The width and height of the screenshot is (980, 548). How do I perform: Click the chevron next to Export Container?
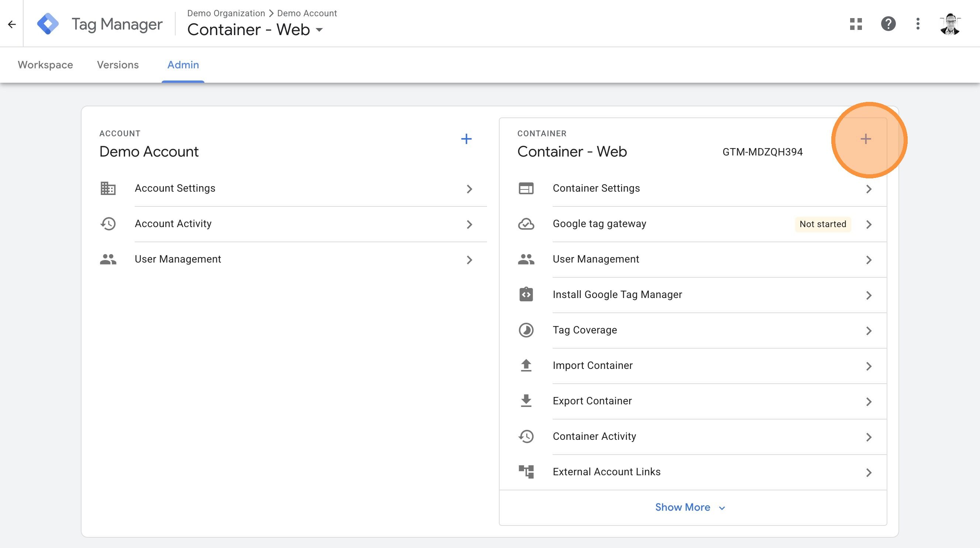(x=869, y=401)
